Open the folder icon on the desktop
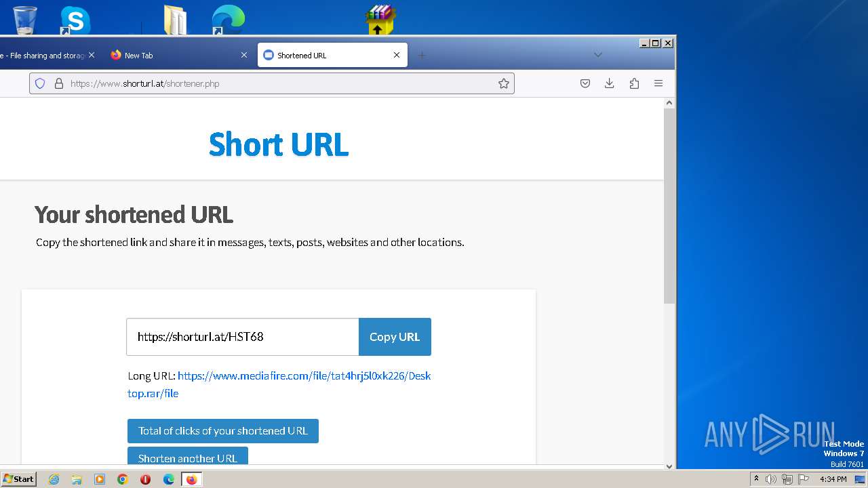 (x=176, y=20)
